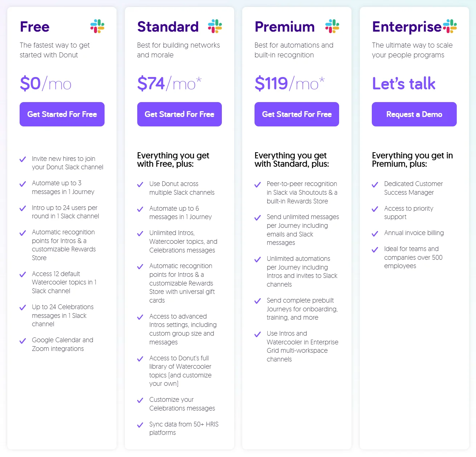The image size is (476, 457).
Task: Click checkmark beside Use Donut across multiple channels
Action: tap(140, 185)
